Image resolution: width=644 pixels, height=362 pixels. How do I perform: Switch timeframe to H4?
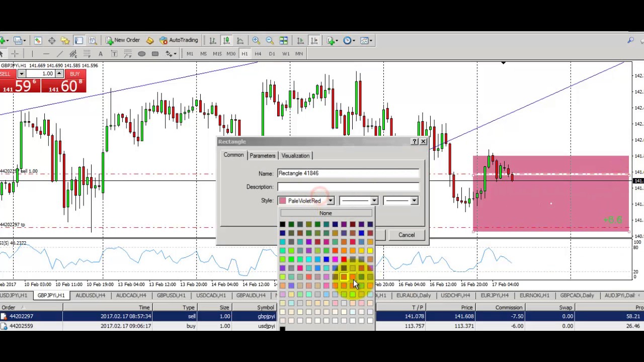[x=258, y=54]
